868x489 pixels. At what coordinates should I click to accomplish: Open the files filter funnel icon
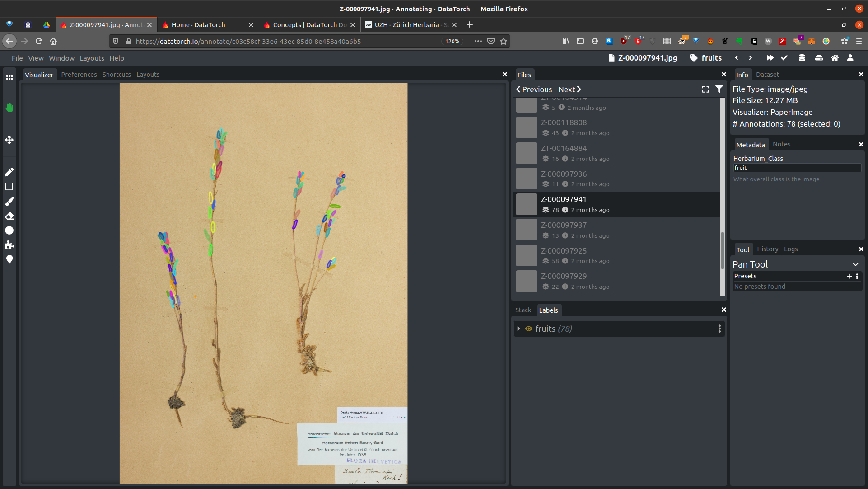pyautogui.click(x=719, y=89)
